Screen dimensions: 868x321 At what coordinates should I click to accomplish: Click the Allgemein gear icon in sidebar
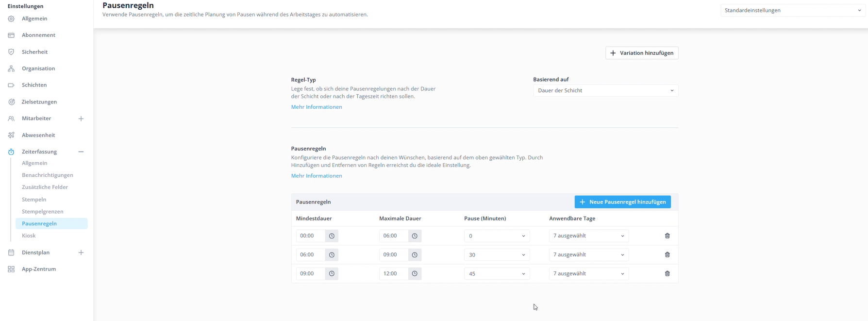(x=11, y=18)
